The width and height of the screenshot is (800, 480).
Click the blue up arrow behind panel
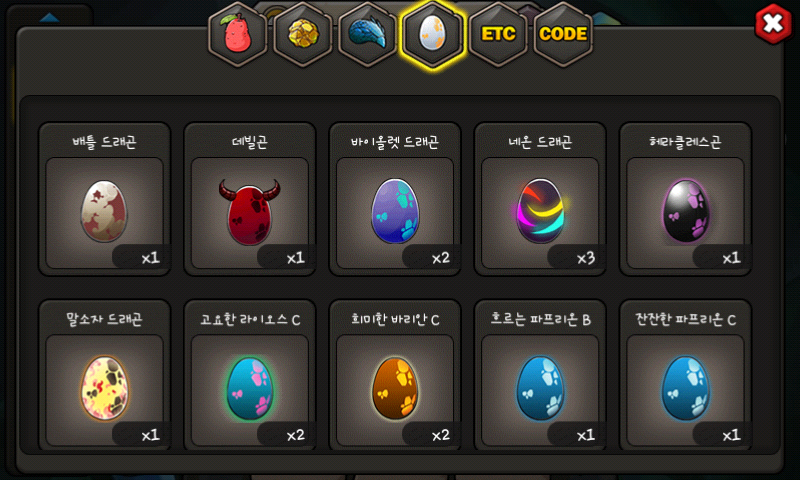coord(49,18)
